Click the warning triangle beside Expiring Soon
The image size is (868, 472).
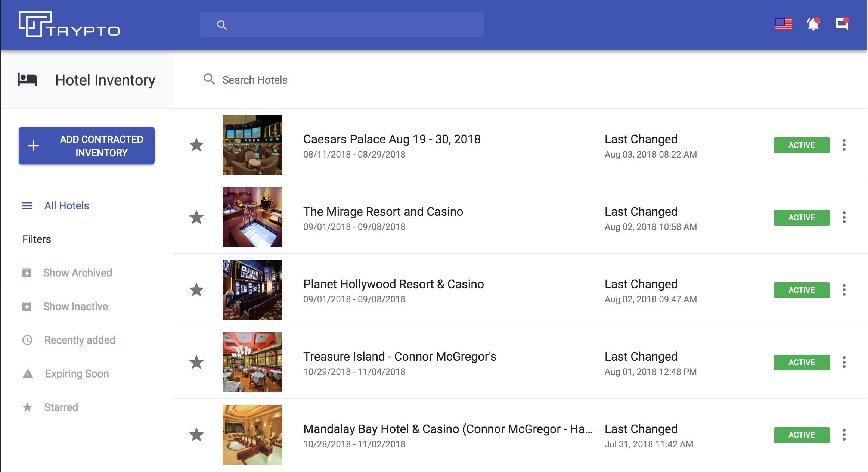[28, 373]
